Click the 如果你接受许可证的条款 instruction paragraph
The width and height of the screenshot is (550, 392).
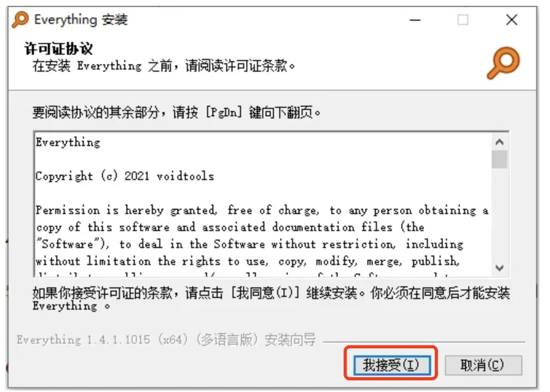pyautogui.click(x=271, y=299)
